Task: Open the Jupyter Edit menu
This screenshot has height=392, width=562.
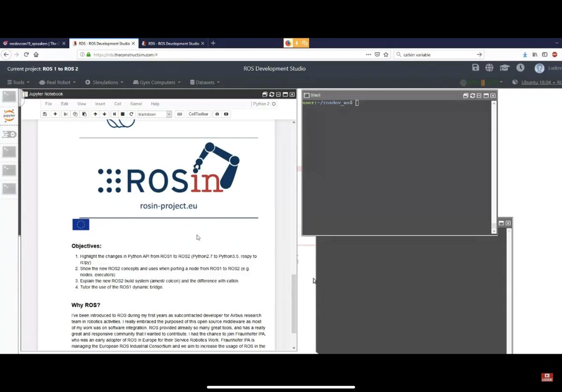Action: pos(65,104)
